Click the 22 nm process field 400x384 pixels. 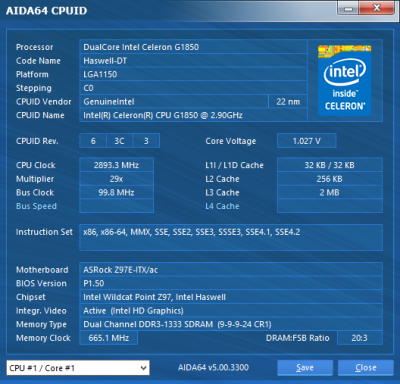[x=288, y=102]
